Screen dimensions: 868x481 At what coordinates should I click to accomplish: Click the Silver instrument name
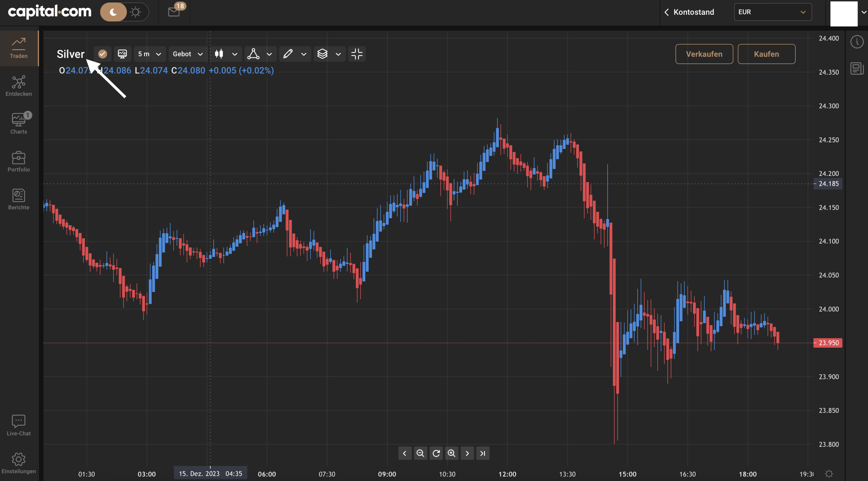70,54
